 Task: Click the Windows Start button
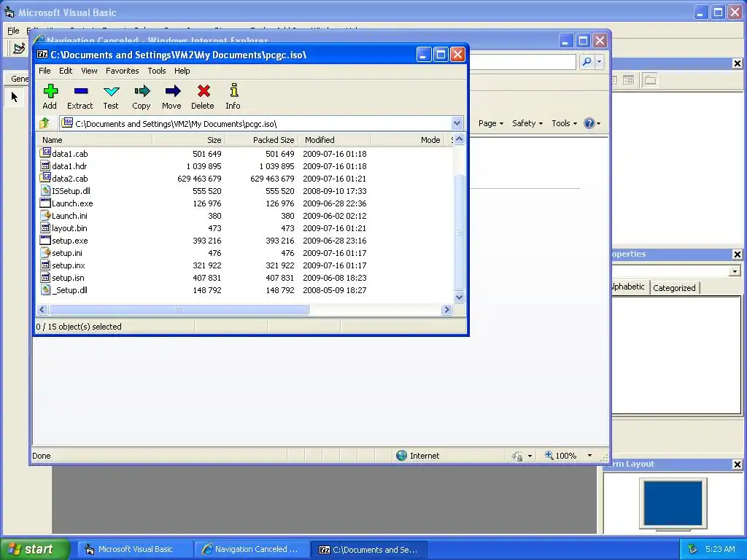35,549
